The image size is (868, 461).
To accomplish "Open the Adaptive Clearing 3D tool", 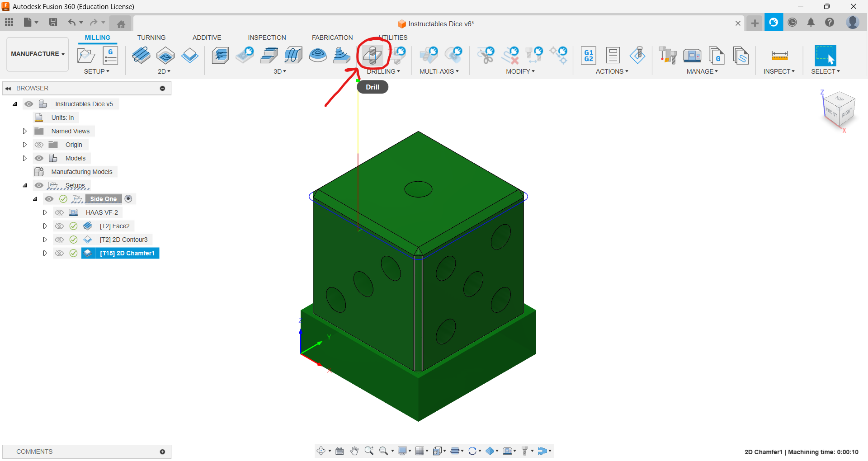I will [x=220, y=55].
